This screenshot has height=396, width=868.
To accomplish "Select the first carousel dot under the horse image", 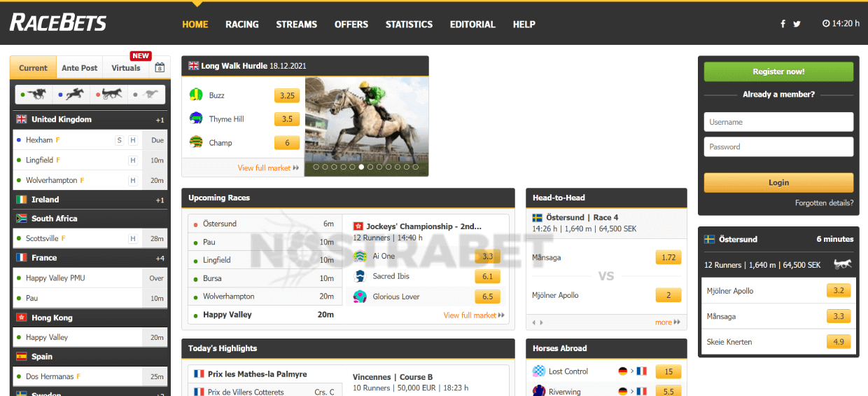I will tap(316, 168).
